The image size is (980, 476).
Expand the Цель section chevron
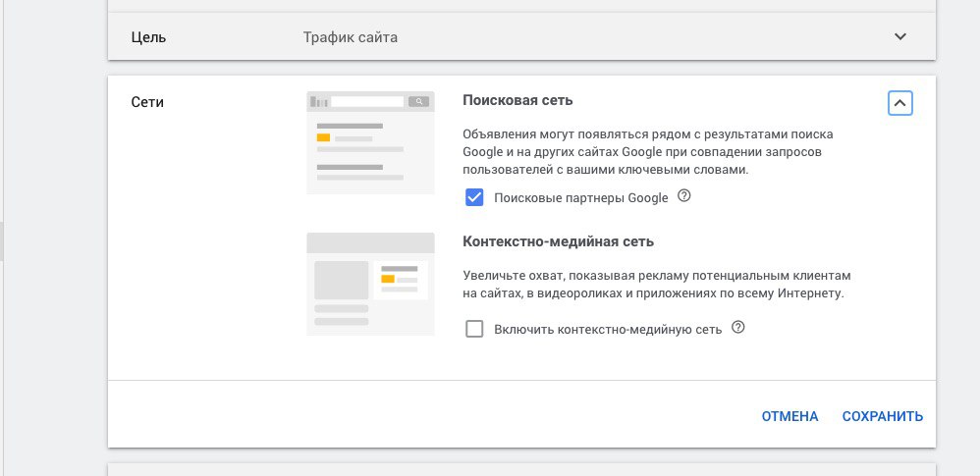(x=900, y=36)
